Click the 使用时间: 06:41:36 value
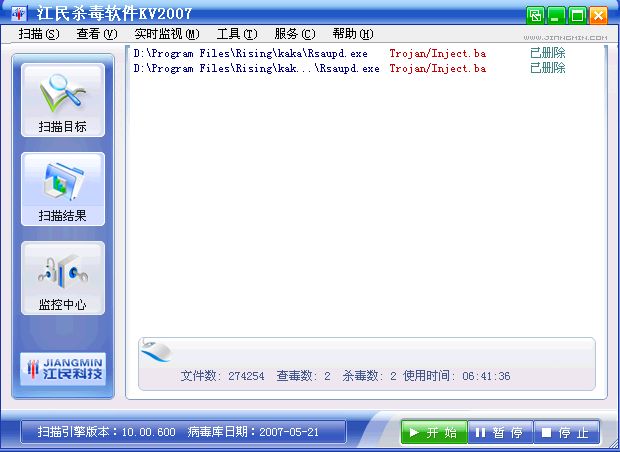 click(457, 376)
